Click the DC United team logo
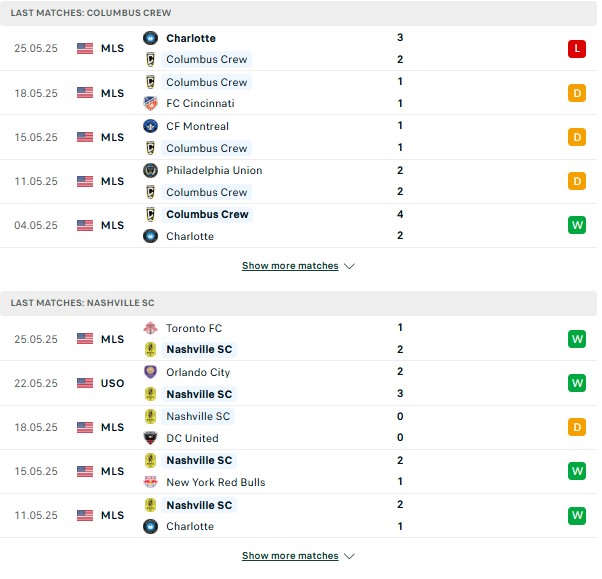602x579 pixels. [150, 438]
